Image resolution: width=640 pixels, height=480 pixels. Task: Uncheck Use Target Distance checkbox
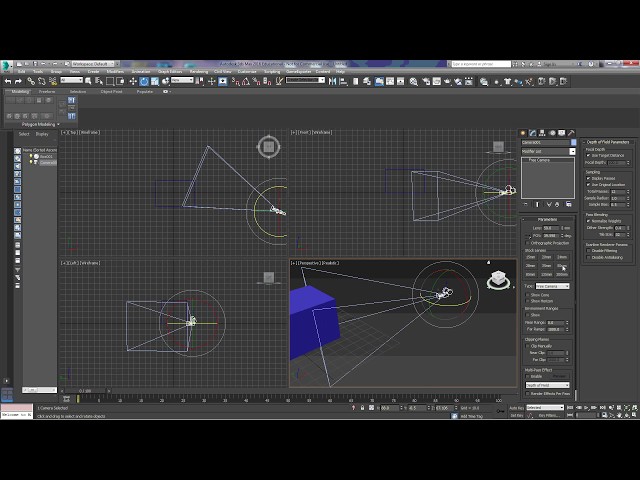click(588, 156)
